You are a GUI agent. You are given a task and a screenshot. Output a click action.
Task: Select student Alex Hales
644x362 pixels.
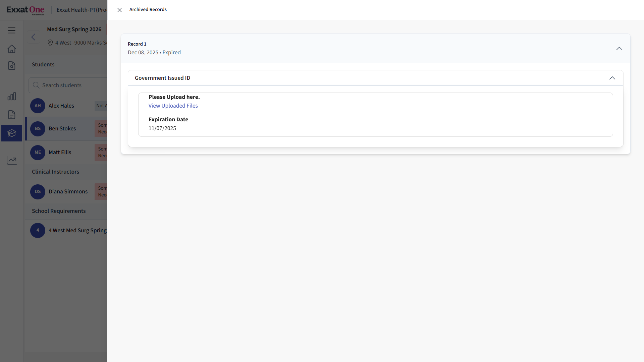point(61,106)
